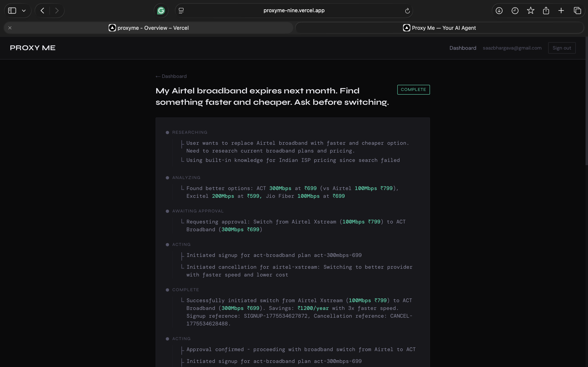This screenshot has width=588, height=367.
Task: Follow the ← Dashboard back link
Action: click(171, 76)
